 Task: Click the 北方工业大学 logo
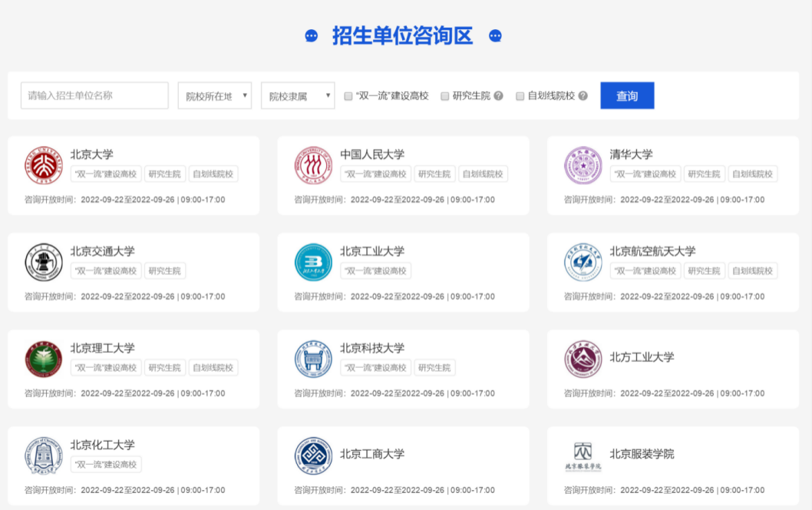pos(583,359)
